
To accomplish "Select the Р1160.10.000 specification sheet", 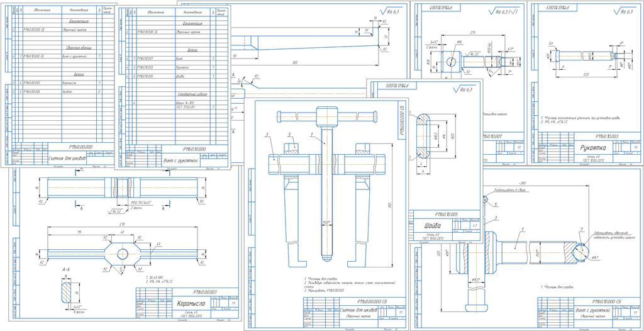I will (172, 87).
